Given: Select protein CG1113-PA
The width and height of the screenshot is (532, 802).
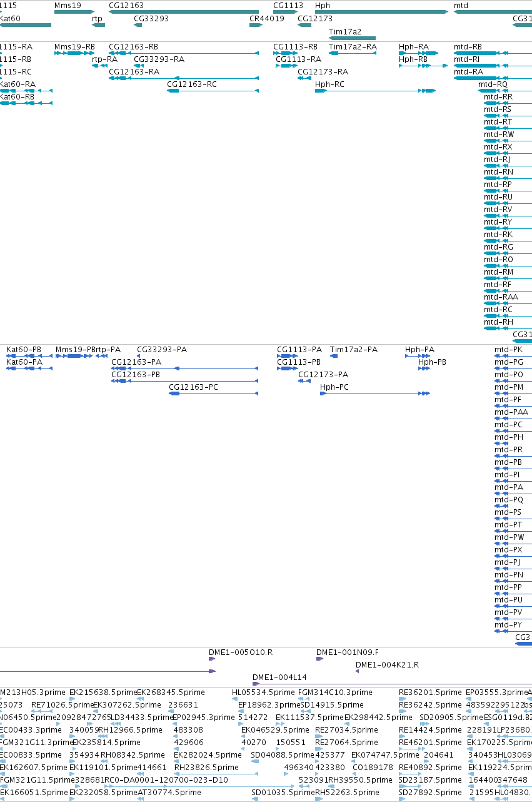Looking at the screenshot, I should click(299, 350).
